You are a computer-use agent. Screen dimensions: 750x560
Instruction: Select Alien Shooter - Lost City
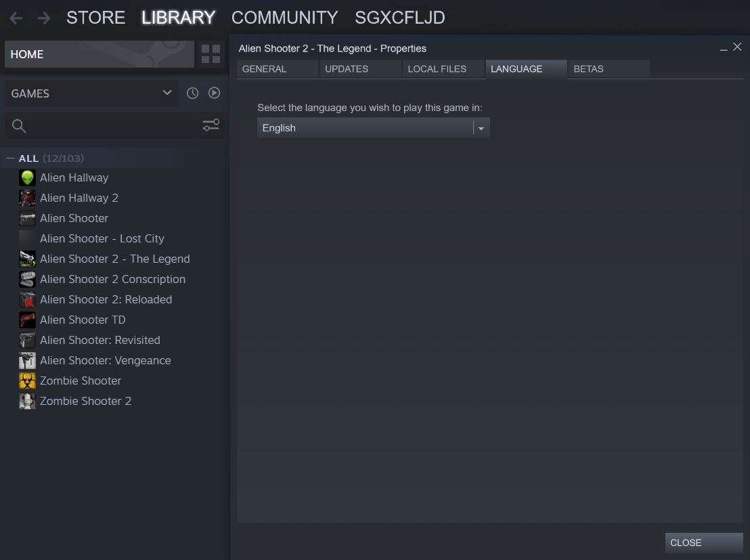102,238
